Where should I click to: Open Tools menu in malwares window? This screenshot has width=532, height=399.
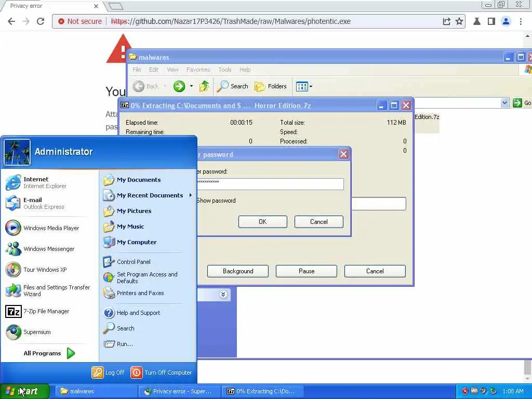pyautogui.click(x=224, y=70)
